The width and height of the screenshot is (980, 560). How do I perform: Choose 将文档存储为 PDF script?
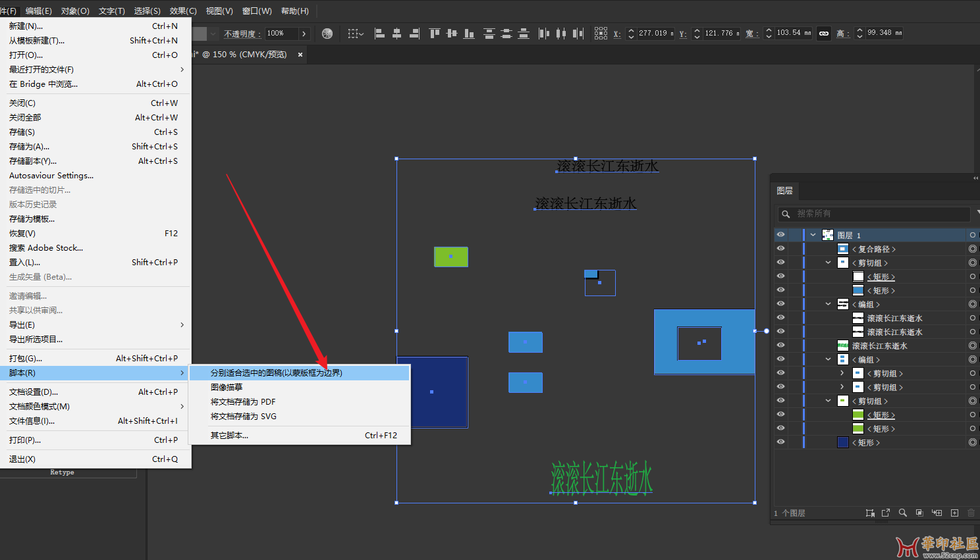pyautogui.click(x=300, y=402)
